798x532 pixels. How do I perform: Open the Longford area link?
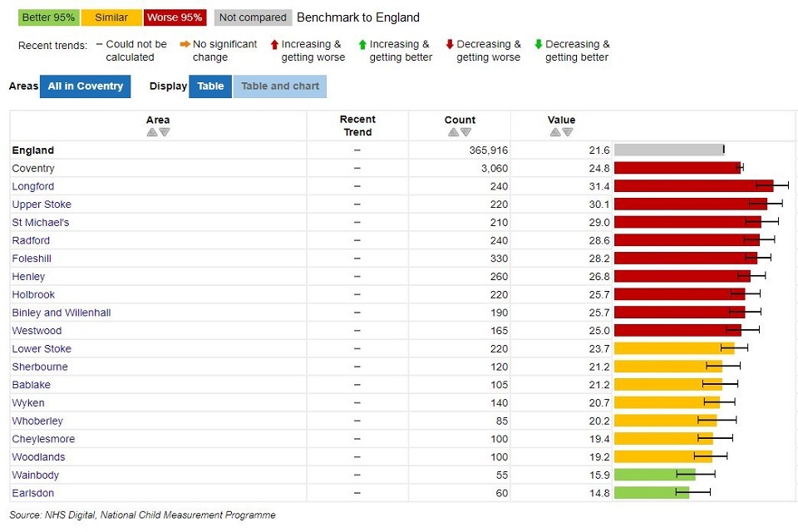33,186
